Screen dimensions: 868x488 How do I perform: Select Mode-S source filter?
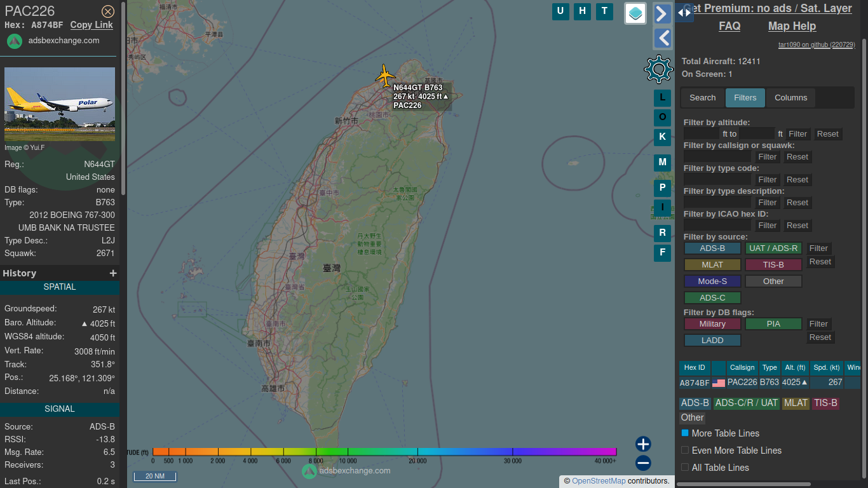coord(712,281)
